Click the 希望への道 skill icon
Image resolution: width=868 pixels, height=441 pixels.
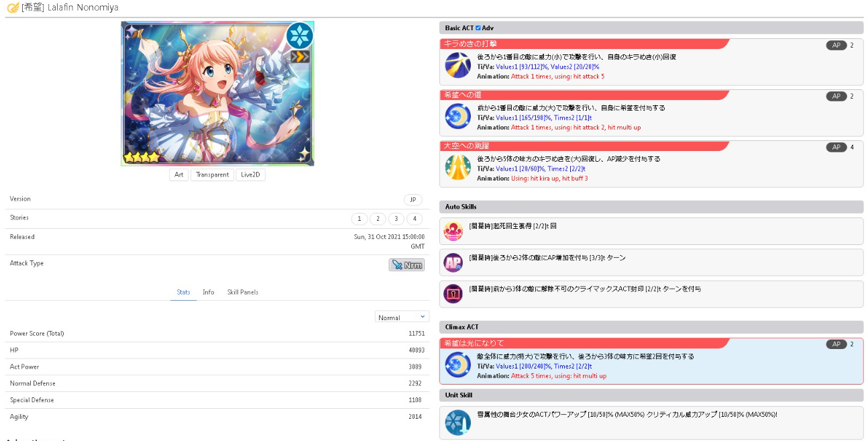coord(457,116)
